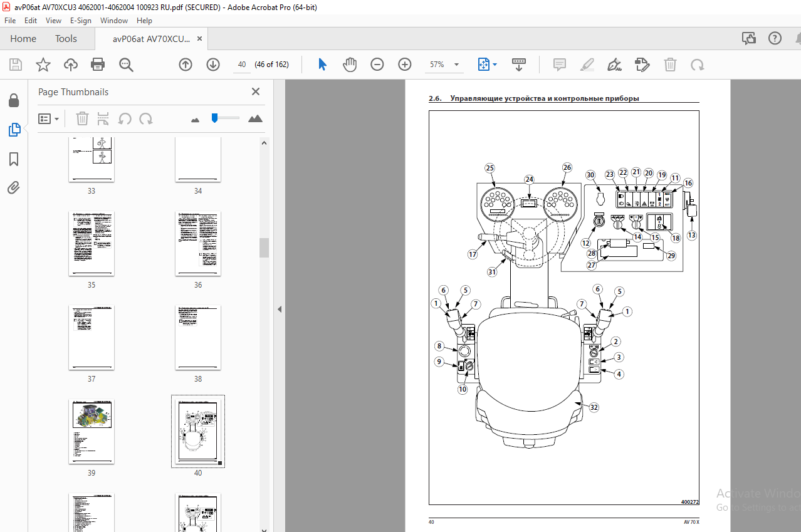Click the section heading 2.6 text
This screenshot has width=801, height=532.
(x=534, y=98)
